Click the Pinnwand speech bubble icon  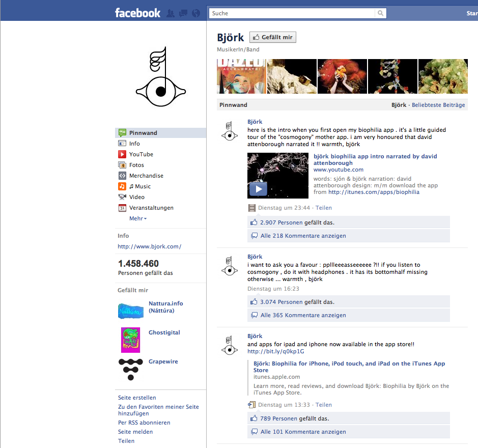click(x=122, y=133)
